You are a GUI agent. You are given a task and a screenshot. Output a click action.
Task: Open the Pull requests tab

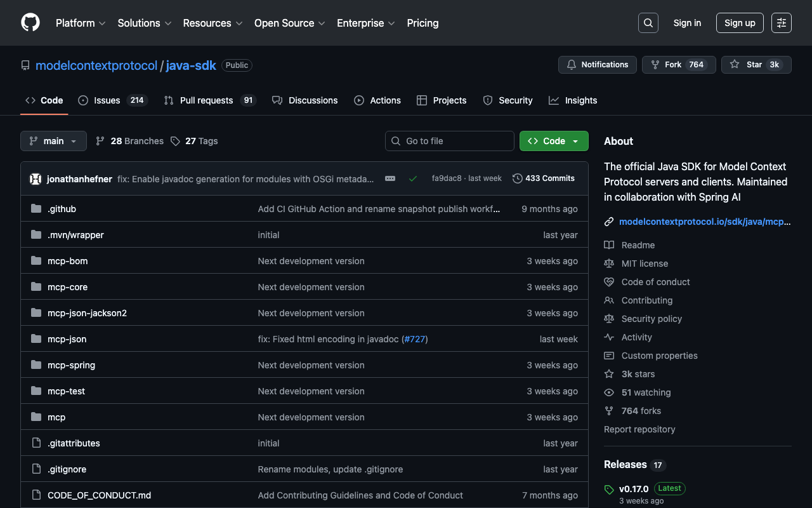209,100
